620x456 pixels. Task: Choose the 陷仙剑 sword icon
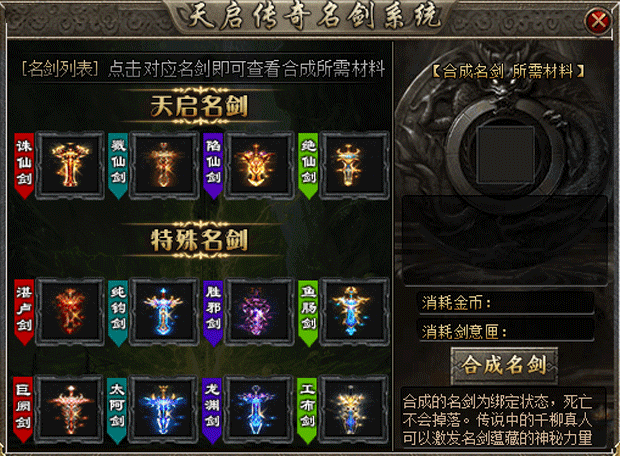click(259, 165)
